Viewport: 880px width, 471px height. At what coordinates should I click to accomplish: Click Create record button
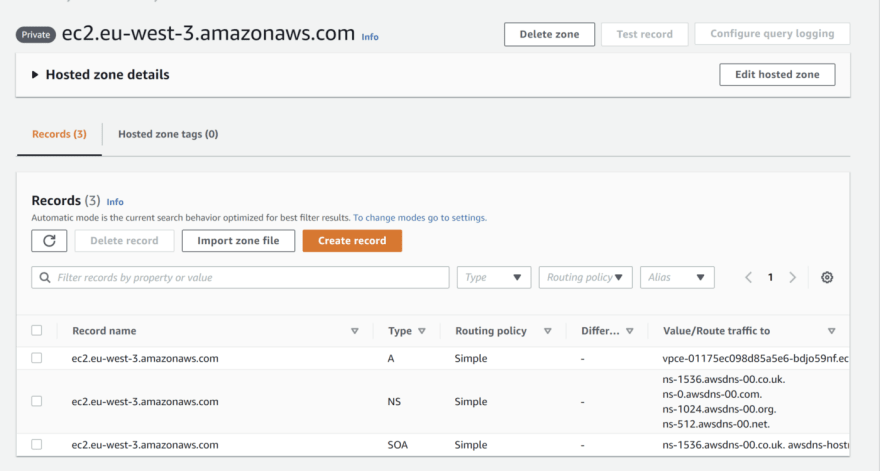click(x=352, y=241)
